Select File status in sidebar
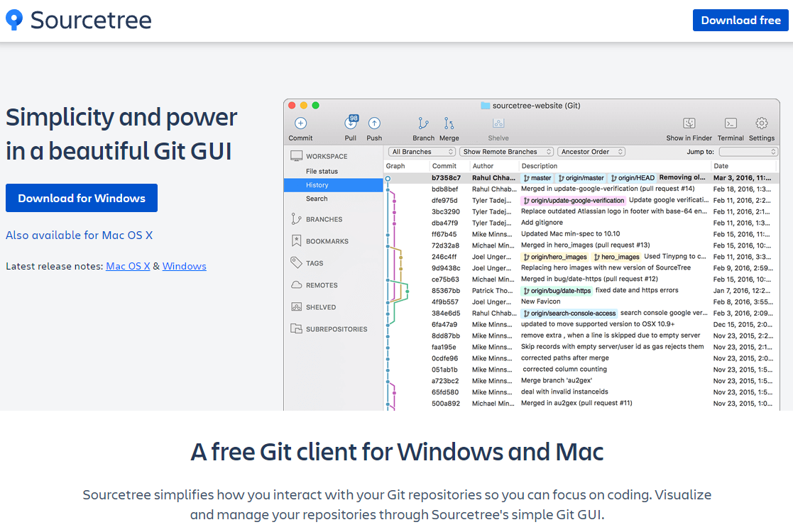The image size is (793, 532). pos(322,171)
